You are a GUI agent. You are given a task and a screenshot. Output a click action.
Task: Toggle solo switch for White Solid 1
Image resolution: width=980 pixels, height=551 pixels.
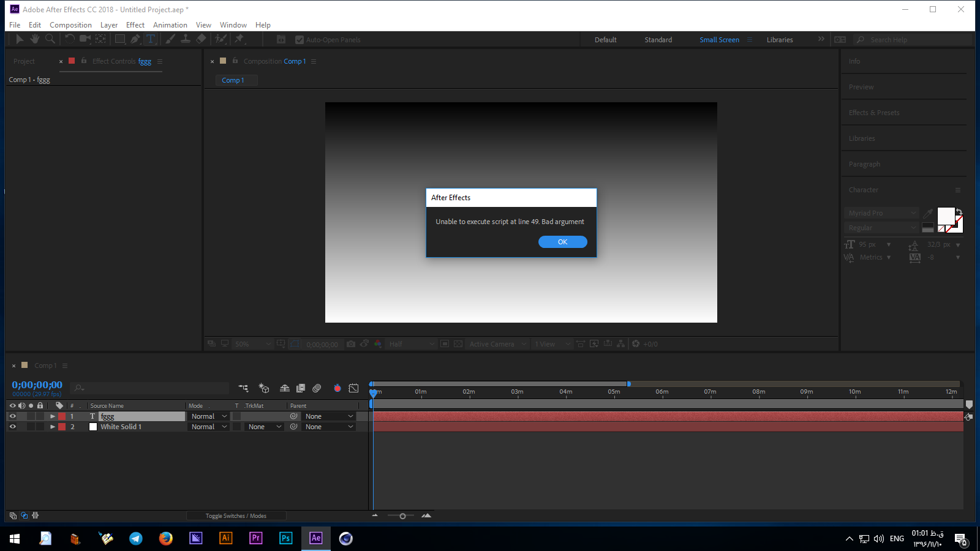(31, 427)
